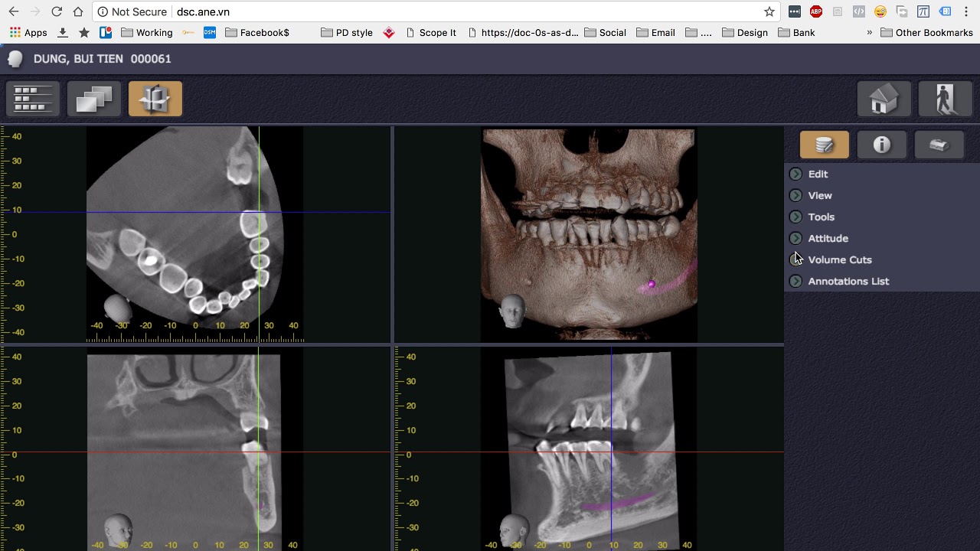Open the Other Bookmarks folder
980x551 pixels.
click(x=926, y=33)
